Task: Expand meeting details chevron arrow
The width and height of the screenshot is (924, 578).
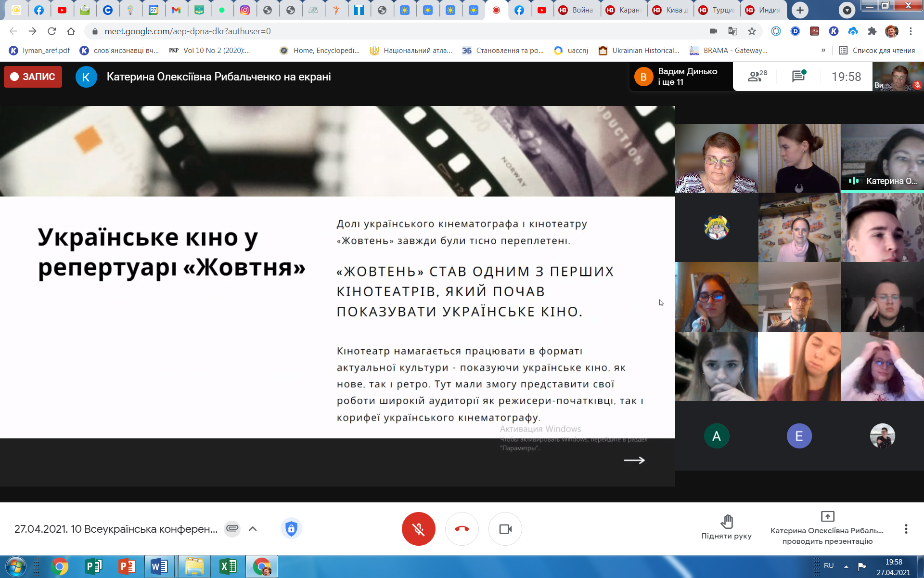Action: click(x=253, y=529)
